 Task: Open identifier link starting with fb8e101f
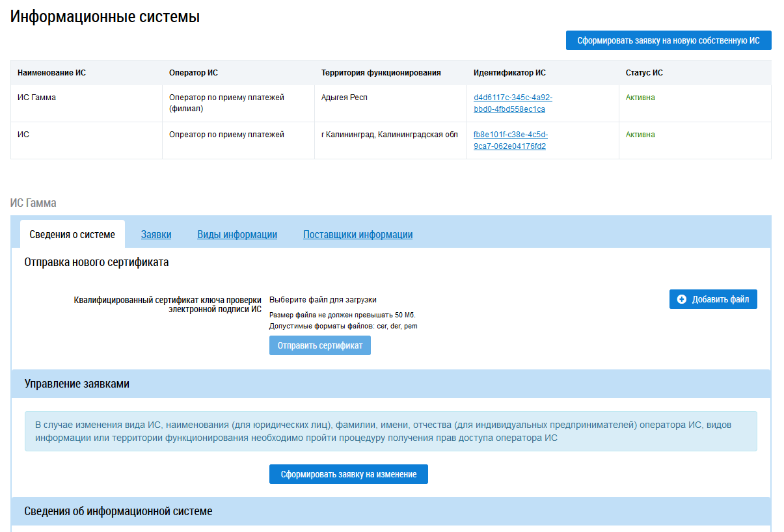tap(510, 140)
